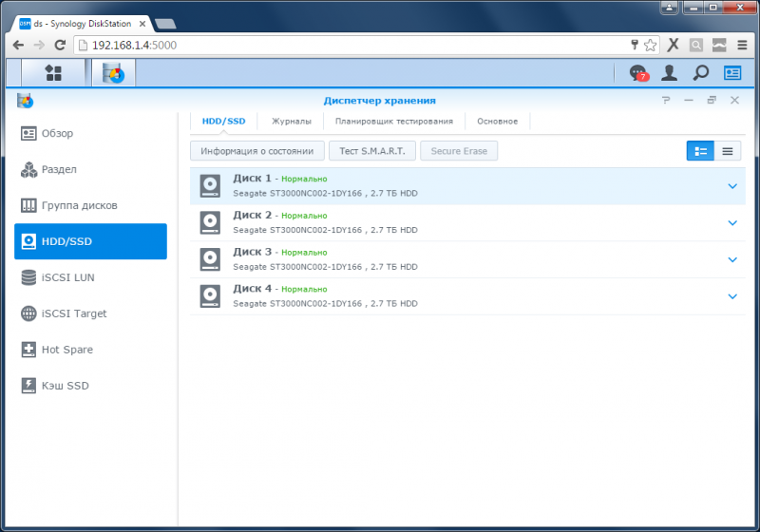
Task: Click model text under Диск 2
Action: (x=325, y=230)
